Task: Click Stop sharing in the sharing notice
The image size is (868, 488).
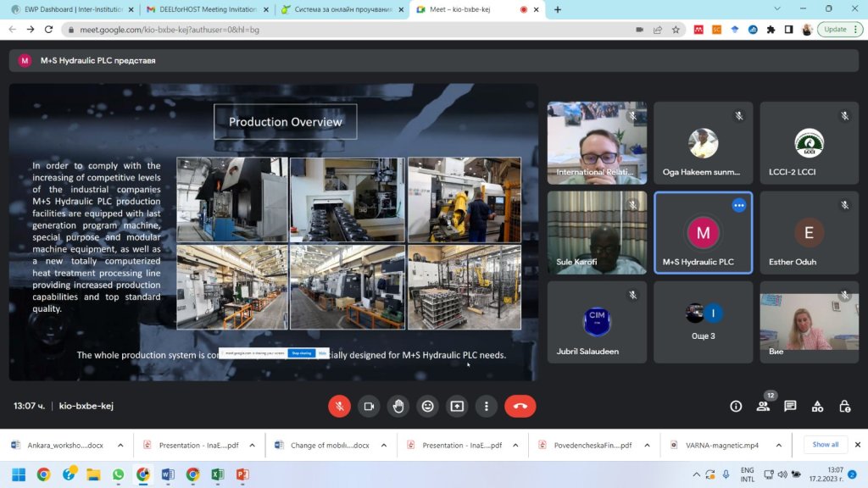Action: [x=302, y=353]
